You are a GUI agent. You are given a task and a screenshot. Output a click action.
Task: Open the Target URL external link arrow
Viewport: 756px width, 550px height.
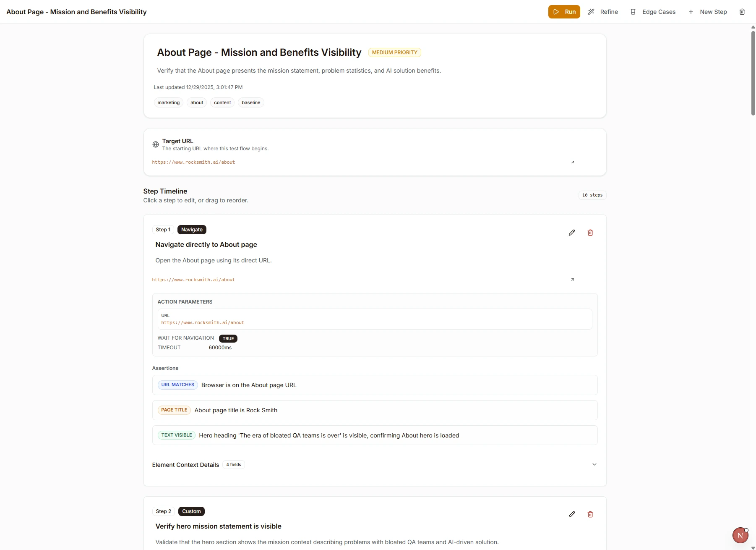tap(573, 162)
